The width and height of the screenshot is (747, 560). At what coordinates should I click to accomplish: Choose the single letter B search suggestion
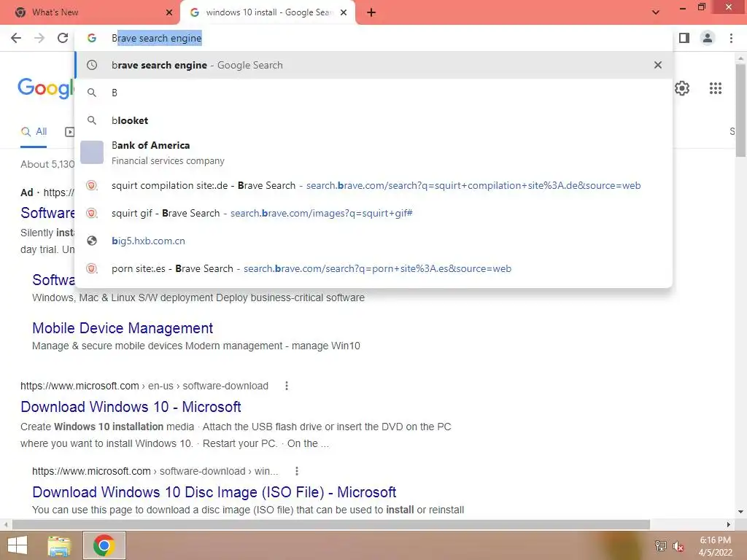[x=373, y=93]
